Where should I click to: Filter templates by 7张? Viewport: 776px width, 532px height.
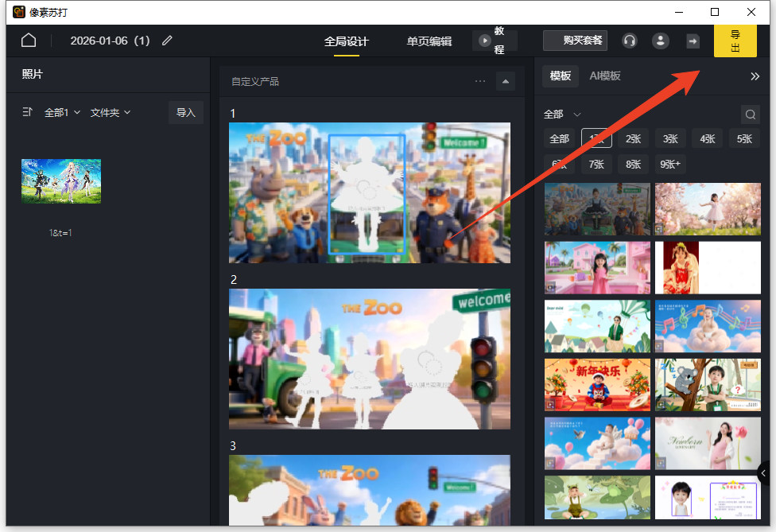(596, 164)
